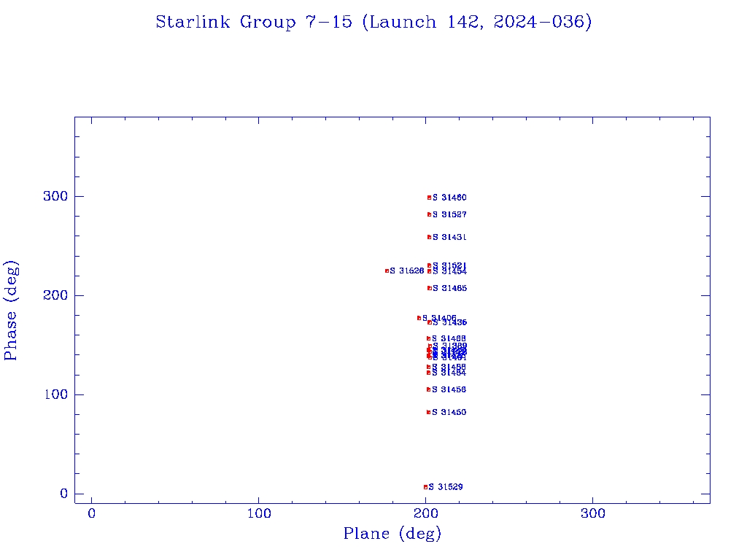
Task: Click the '200' tick on Plane axis
Action: click(426, 514)
